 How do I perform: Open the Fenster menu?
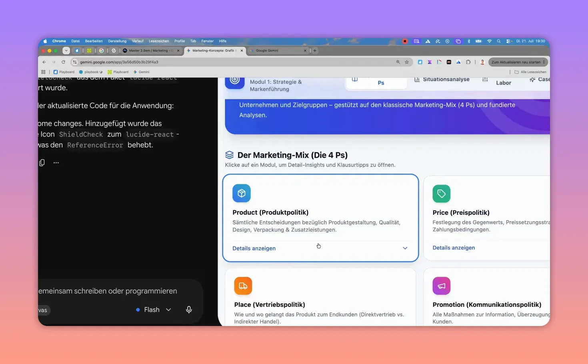click(208, 41)
